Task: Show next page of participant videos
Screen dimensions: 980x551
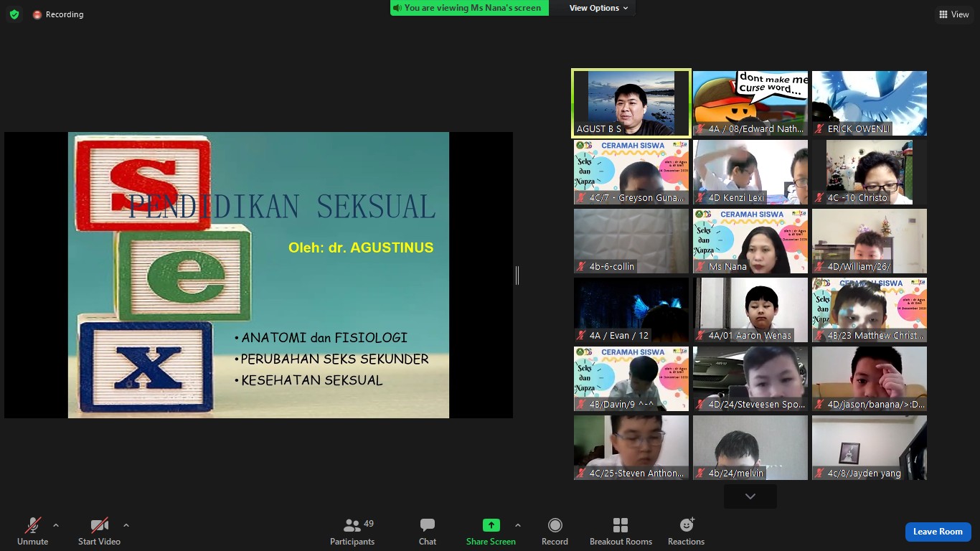Action: click(x=750, y=496)
